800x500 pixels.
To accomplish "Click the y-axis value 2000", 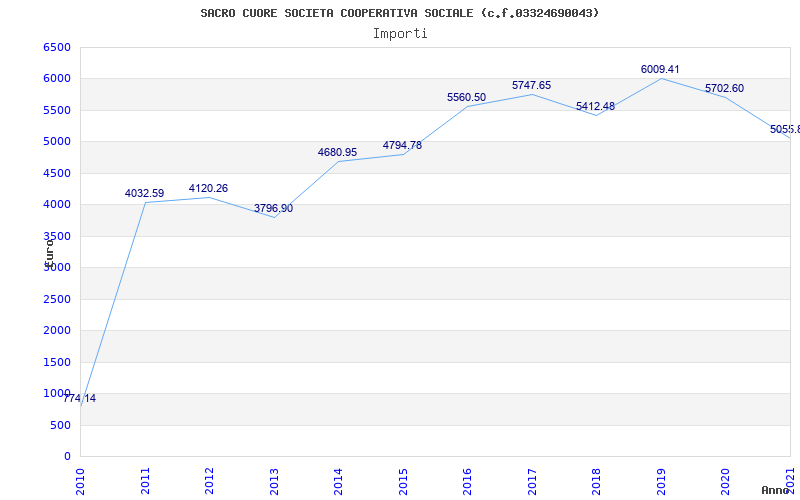I will [57, 331].
